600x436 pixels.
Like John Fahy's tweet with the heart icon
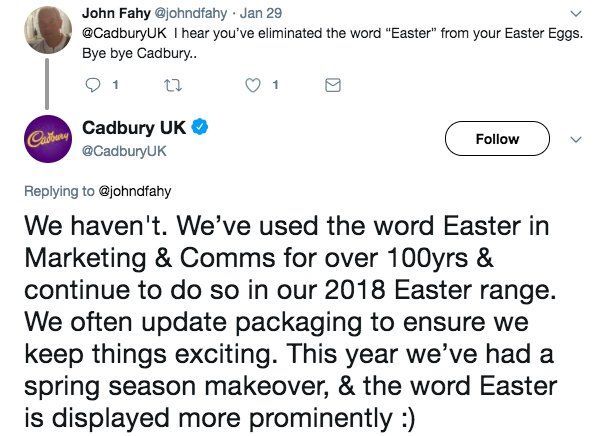click(x=253, y=86)
